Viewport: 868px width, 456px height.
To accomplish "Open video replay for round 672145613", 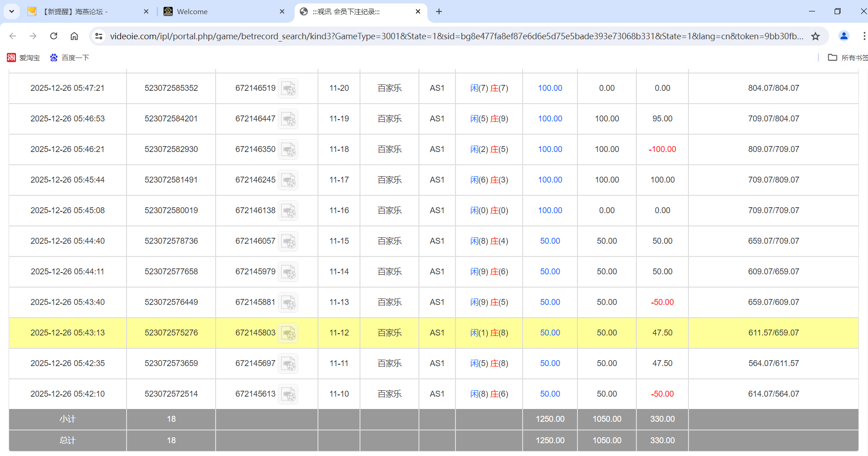I will (288, 394).
